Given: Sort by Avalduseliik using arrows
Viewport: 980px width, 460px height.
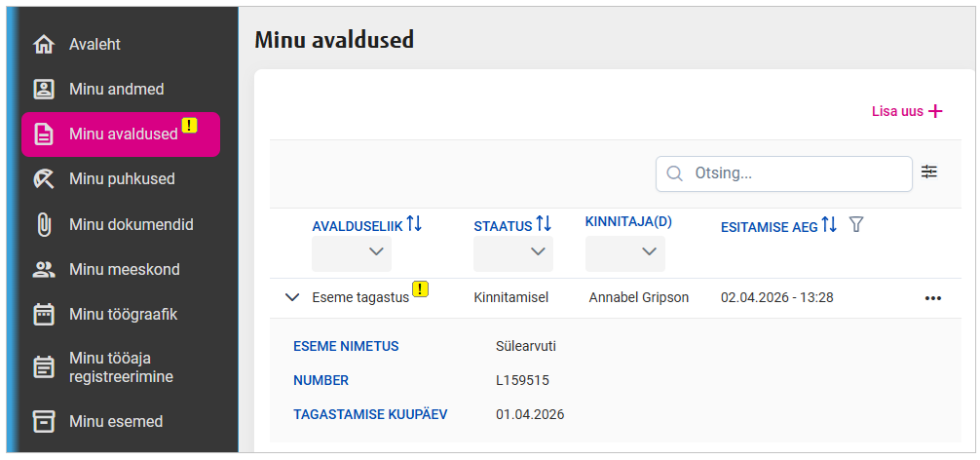Looking at the screenshot, I should point(415,224).
